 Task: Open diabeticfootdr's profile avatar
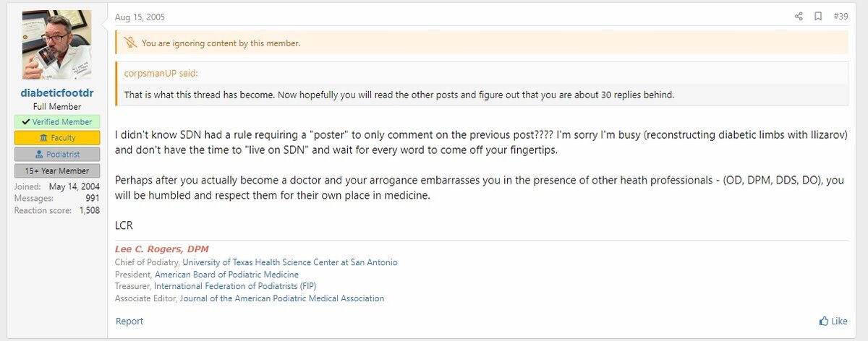(57, 45)
